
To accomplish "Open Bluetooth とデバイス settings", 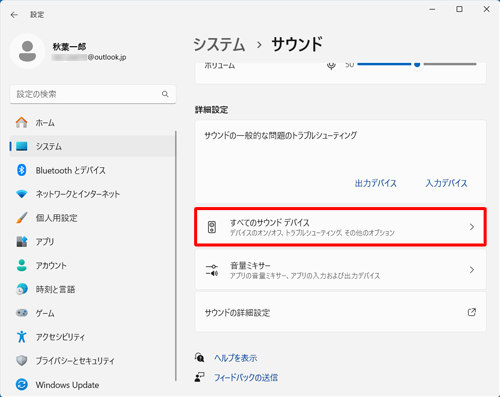I will coord(92,170).
